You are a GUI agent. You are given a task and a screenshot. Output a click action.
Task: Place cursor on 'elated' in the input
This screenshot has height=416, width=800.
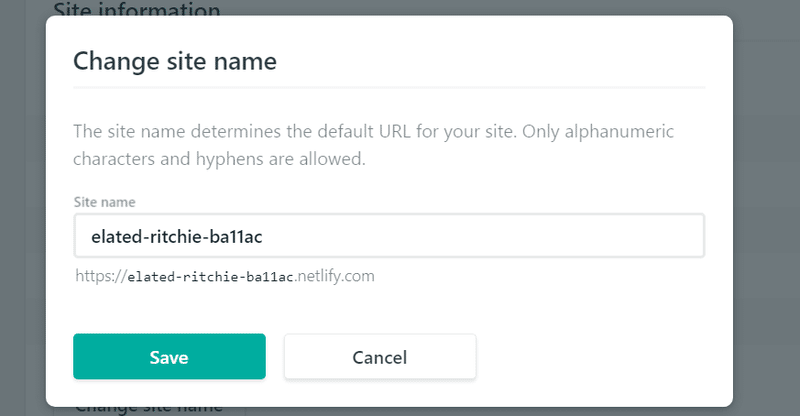point(113,237)
